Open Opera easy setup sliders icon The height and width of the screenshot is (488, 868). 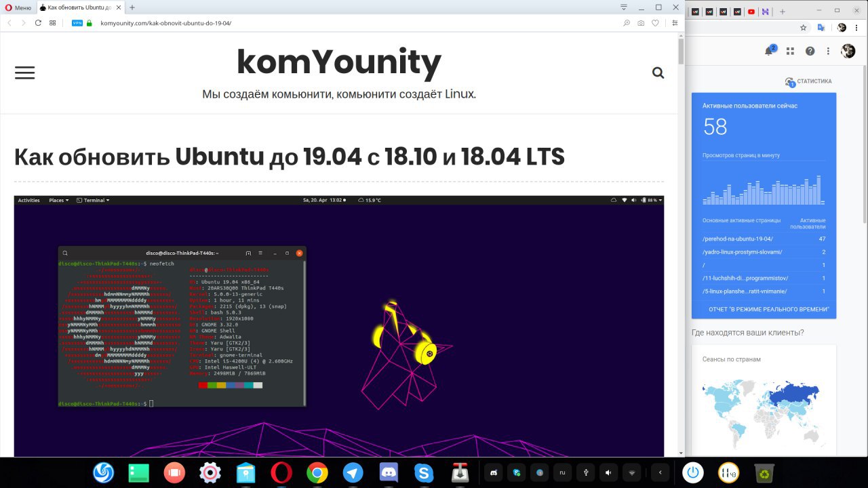point(675,23)
